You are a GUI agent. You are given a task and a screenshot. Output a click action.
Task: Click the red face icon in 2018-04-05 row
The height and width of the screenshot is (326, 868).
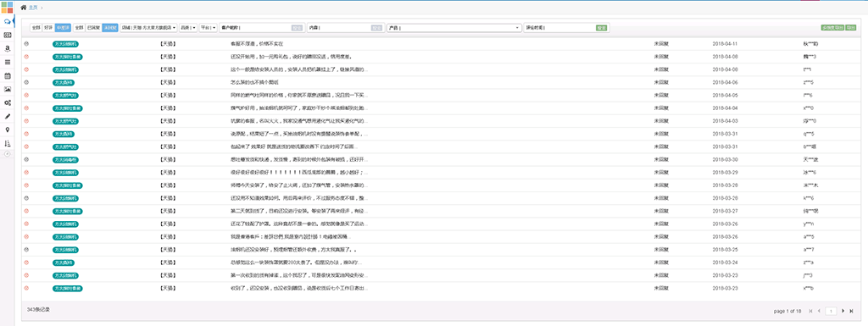click(x=26, y=95)
